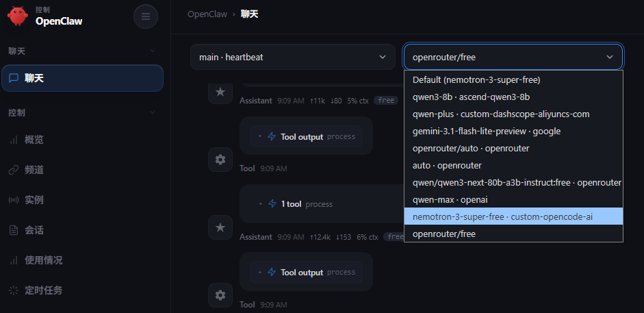644x313 pixels.
Task: Navigate to 会话 sessions page
Action: click(34, 230)
